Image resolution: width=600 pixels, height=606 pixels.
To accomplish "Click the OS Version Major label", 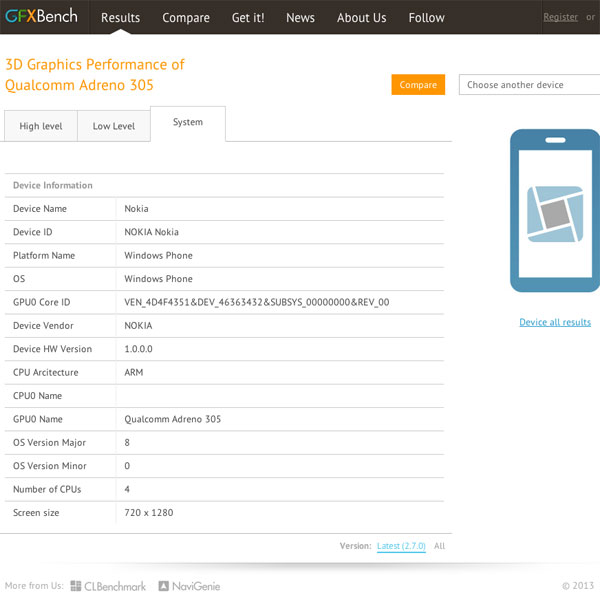I will click(x=49, y=443).
